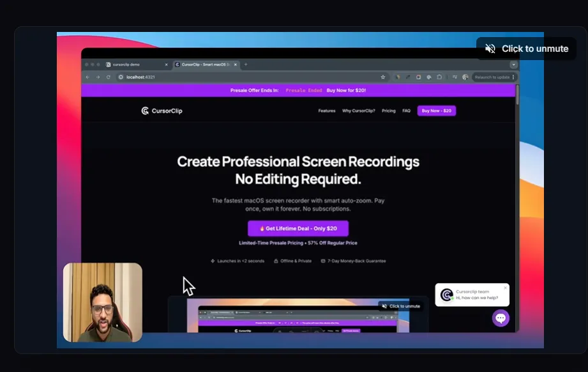
Task: Open the purple chat bubble widget
Action: click(501, 318)
